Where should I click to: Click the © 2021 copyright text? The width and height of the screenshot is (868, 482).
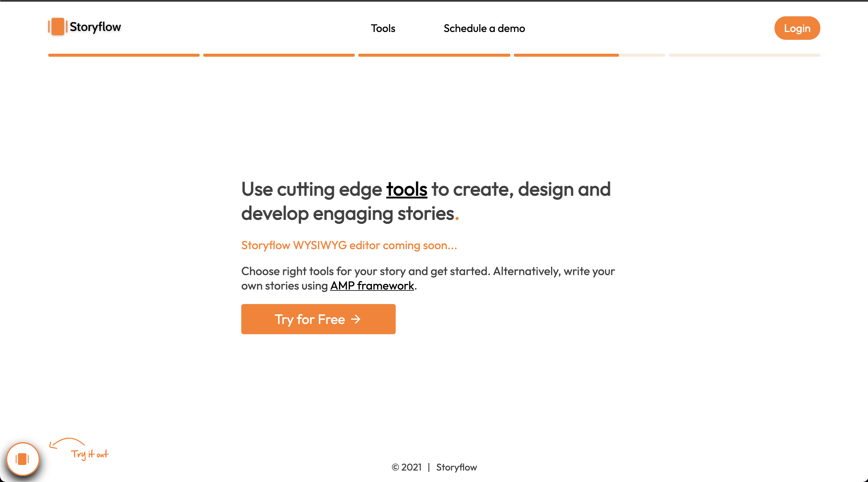pos(406,467)
